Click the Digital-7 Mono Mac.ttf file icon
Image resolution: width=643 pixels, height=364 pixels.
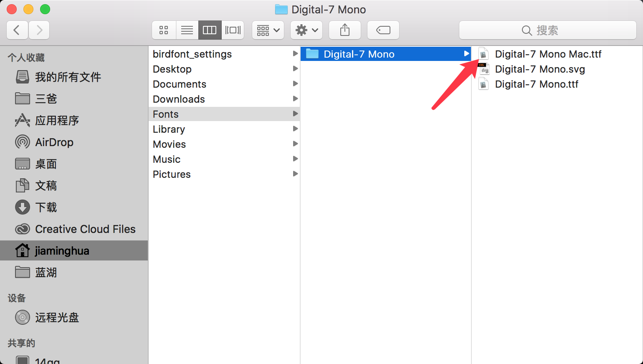(x=484, y=54)
